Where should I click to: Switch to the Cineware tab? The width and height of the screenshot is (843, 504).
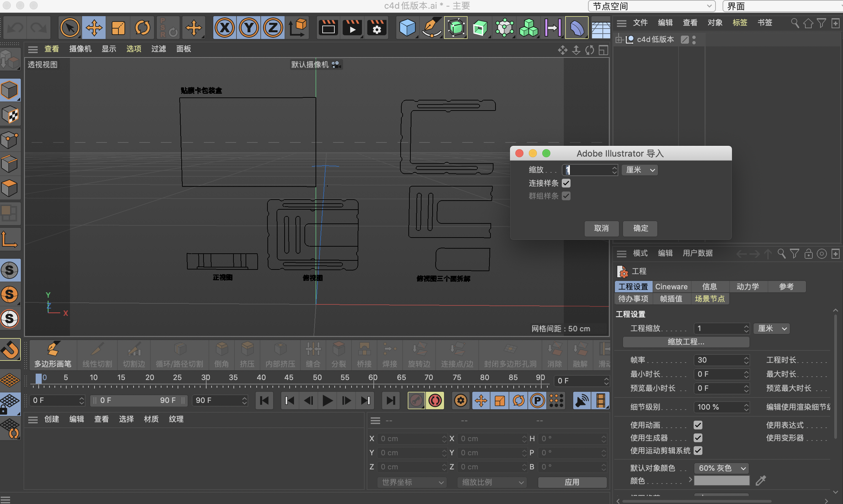(x=671, y=287)
